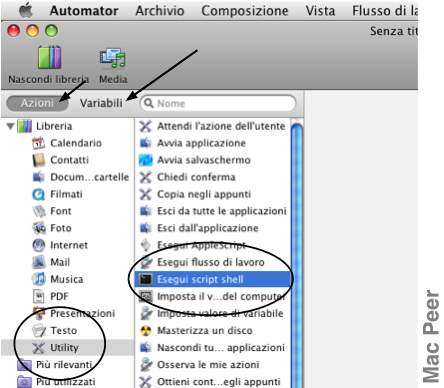Select Imposta il v...del computer action
Viewport: 444px width, 388px height.
coord(213,296)
